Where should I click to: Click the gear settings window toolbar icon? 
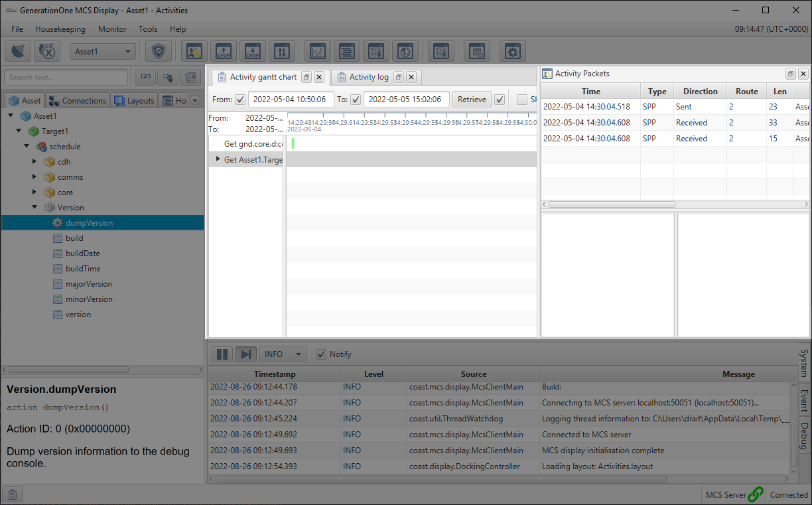pyautogui.click(x=512, y=51)
